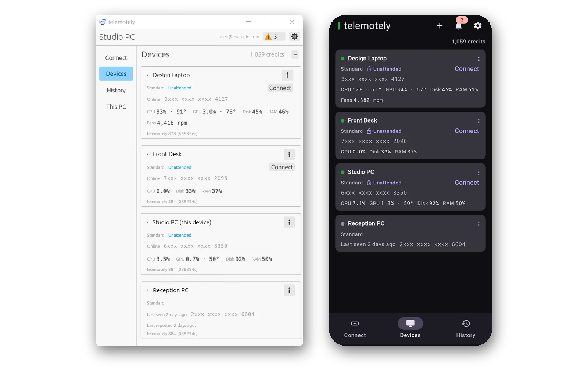This screenshot has height=368, width=588.
Task: Open Front Desk overflow menu in mobile app
Action: point(478,121)
